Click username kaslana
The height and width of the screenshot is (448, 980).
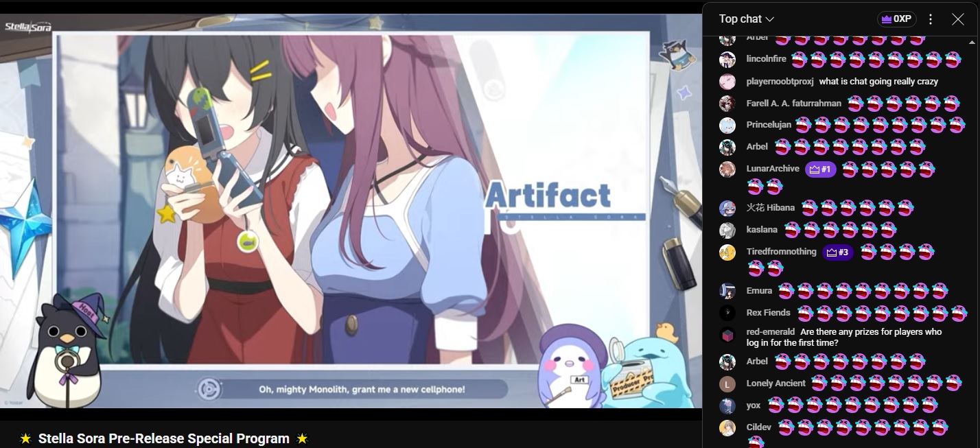point(762,230)
